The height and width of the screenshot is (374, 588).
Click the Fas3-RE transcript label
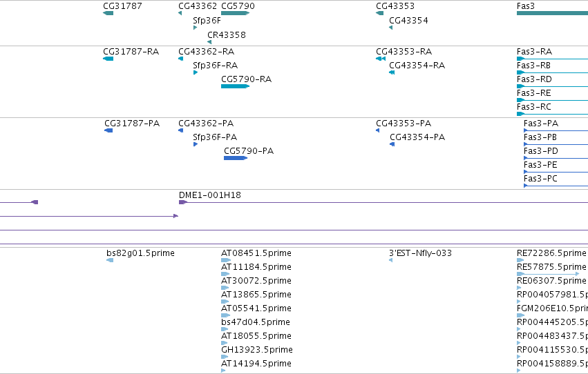pyautogui.click(x=533, y=93)
